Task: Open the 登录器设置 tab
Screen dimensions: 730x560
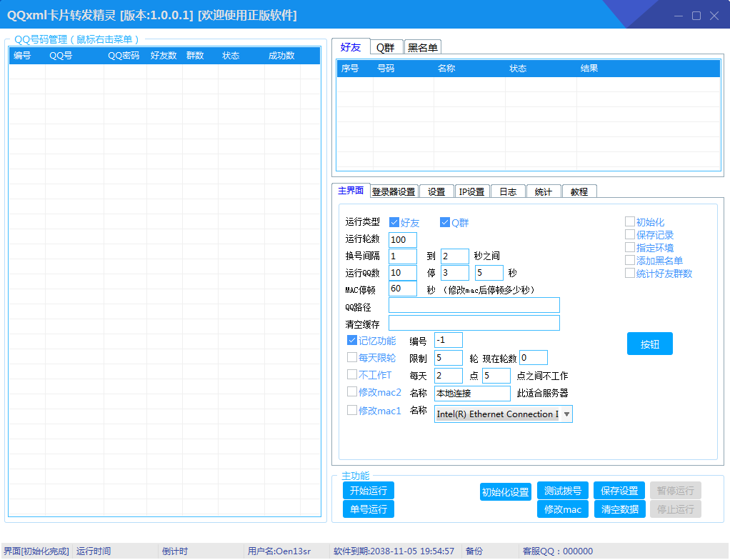Action: pyautogui.click(x=394, y=192)
